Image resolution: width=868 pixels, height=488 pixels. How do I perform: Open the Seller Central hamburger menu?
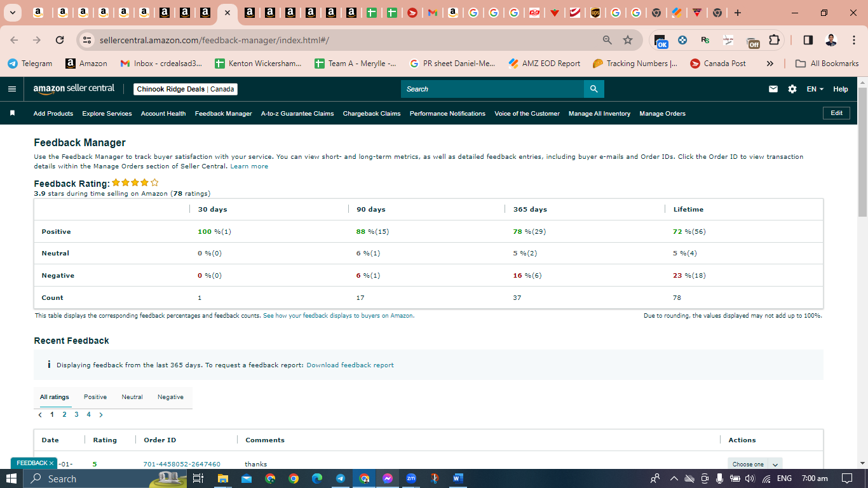pos(12,89)
